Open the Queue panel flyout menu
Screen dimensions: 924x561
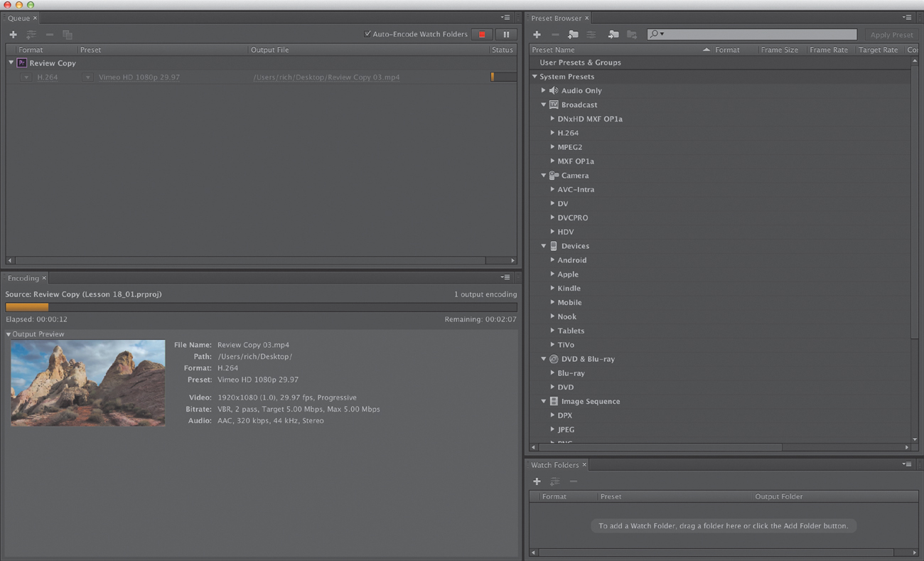[x=505, y=18]
